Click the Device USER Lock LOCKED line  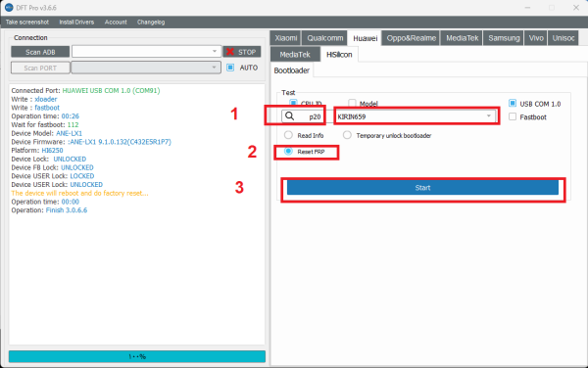53,176
